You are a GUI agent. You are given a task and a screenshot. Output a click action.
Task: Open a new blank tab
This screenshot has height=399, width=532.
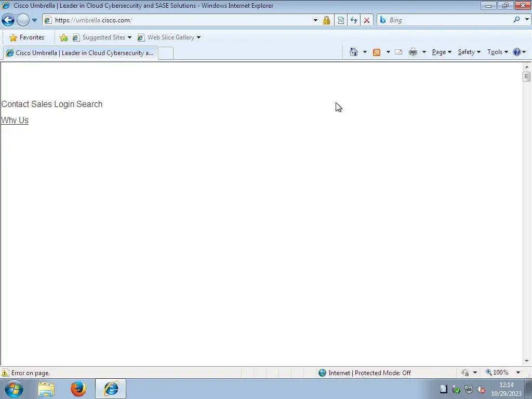click(166, 54)
